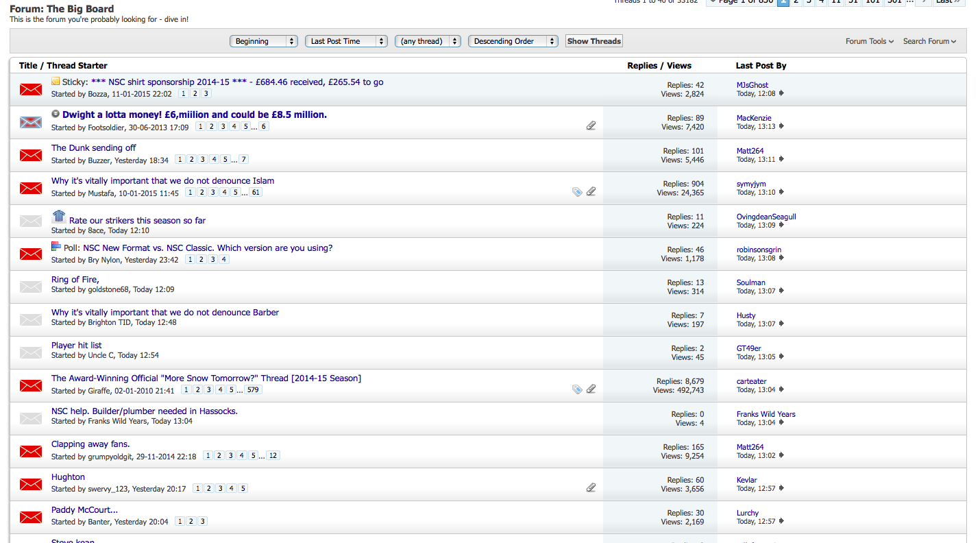Open Player hit list thread
Image resolution: width=980 pixels, height=543 pixels.
(x=77, y=346)
